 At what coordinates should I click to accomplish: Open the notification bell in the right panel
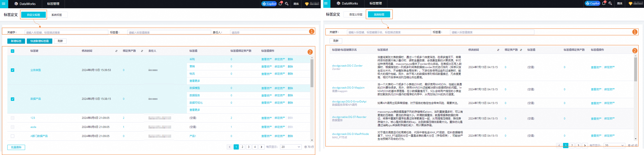point(604,3)
